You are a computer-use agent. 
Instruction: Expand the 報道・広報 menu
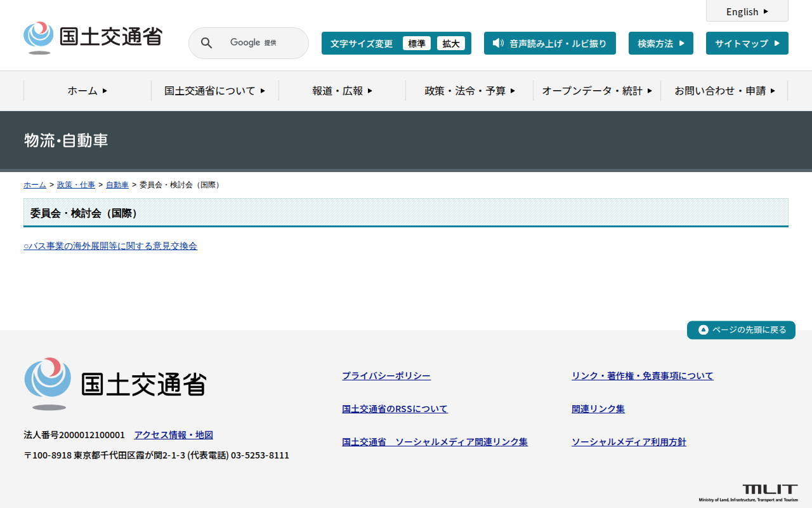[x=342, y=91]
